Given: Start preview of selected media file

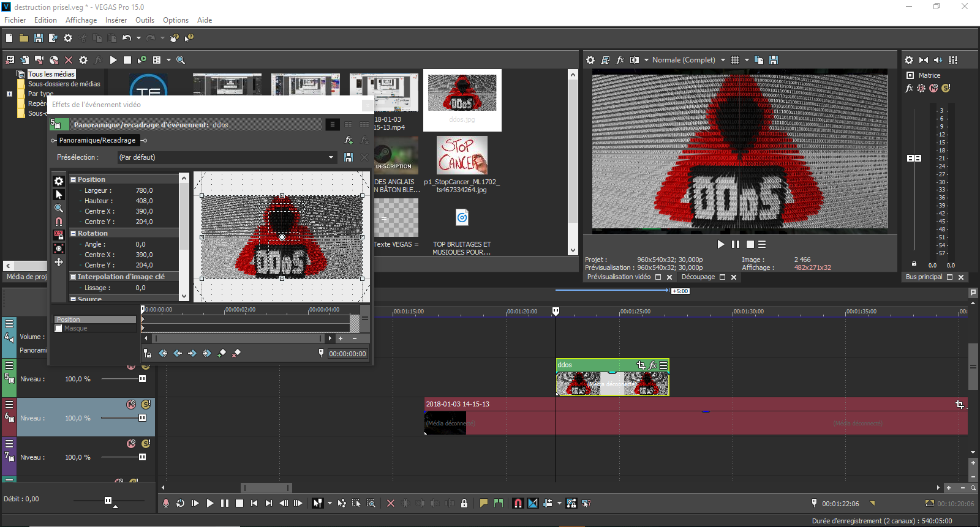Looking at the screenshot, I should tap(113, 60).
